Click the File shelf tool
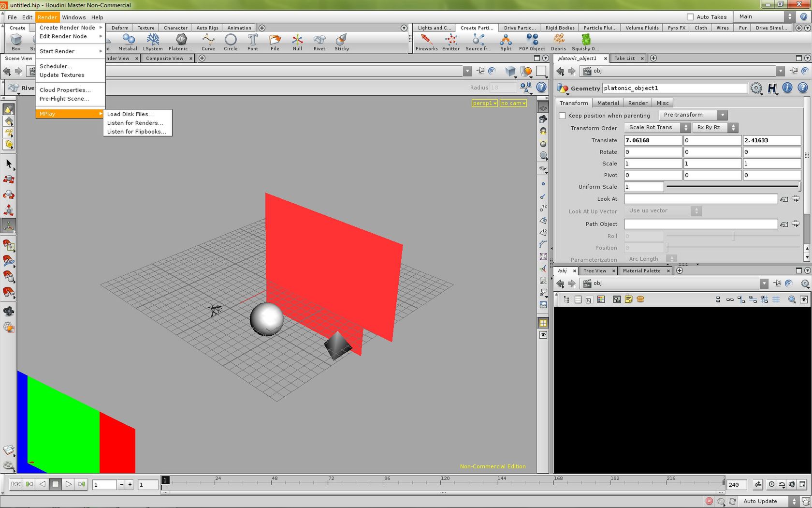This screenshot has width=812, height=508. [x=275, y=42]
